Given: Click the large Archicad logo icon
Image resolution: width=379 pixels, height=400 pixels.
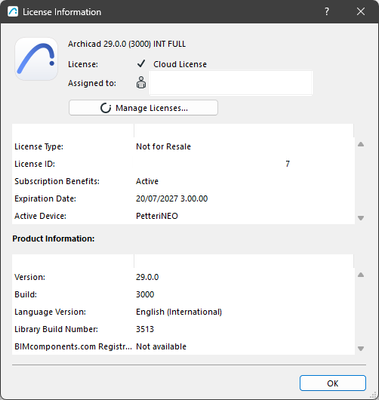Looking at the screenshot, I should click(x=36, y=59).
